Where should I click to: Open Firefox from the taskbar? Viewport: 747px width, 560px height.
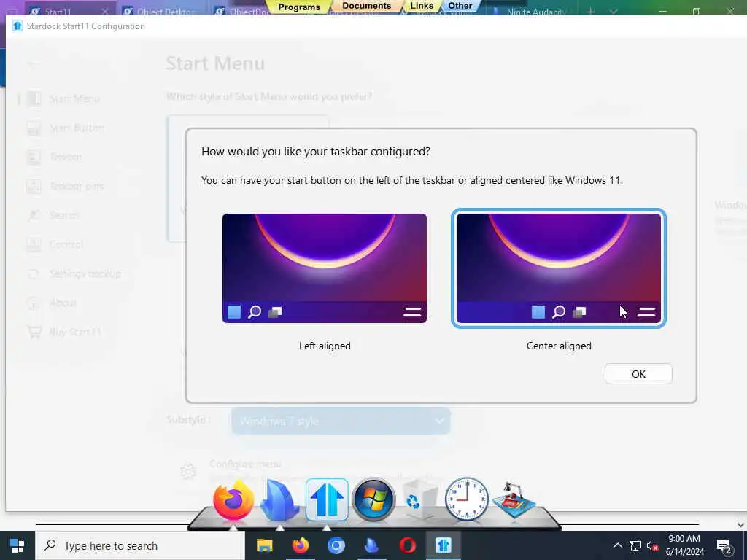pos(300,545)
